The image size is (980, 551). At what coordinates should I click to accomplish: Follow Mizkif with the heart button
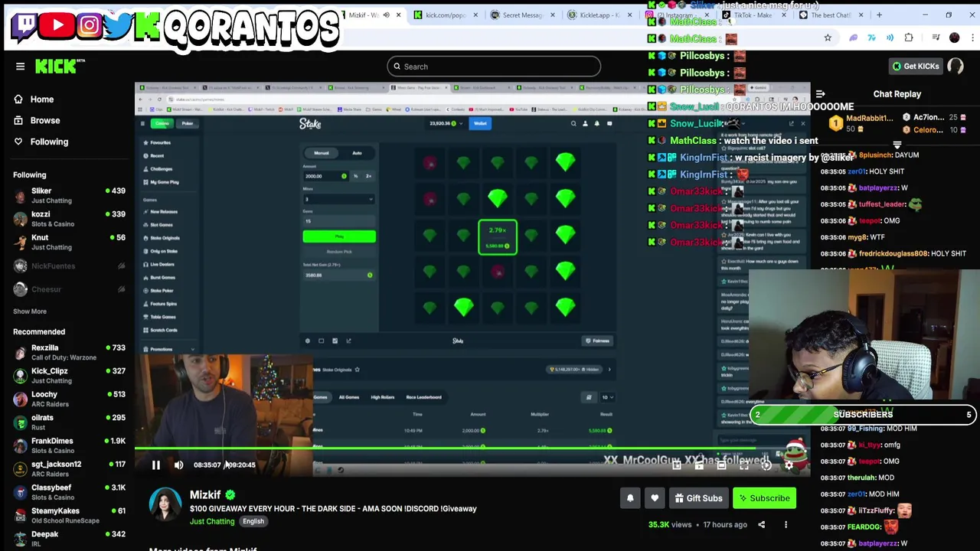(655, 498)
